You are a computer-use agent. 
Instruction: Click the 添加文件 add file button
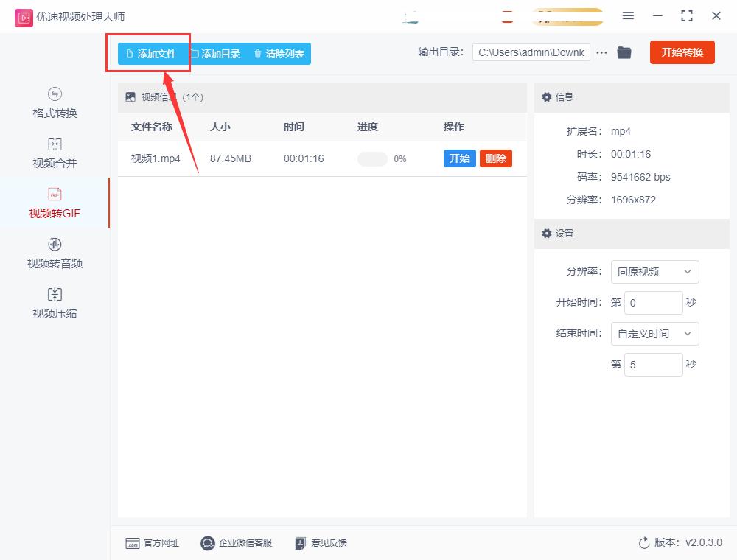[149, 53]
